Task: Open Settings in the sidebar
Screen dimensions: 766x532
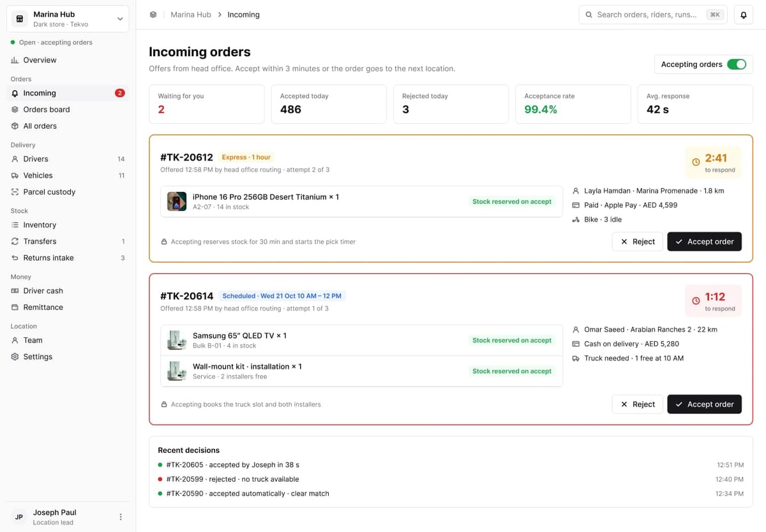Action: pyautogui.click(x=68, y=357)
